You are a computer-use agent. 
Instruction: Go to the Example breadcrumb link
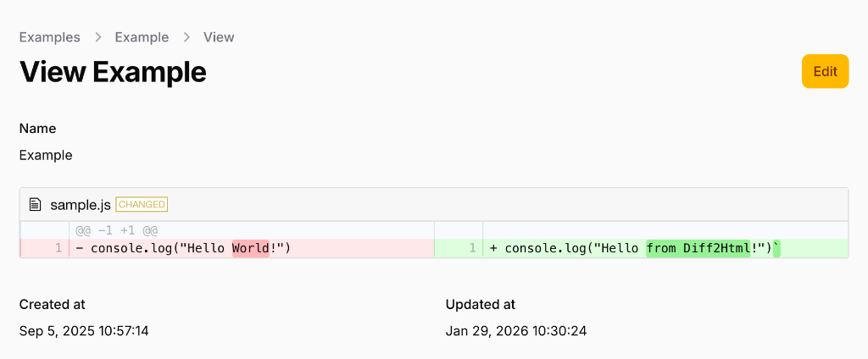(x=142, y=37)
